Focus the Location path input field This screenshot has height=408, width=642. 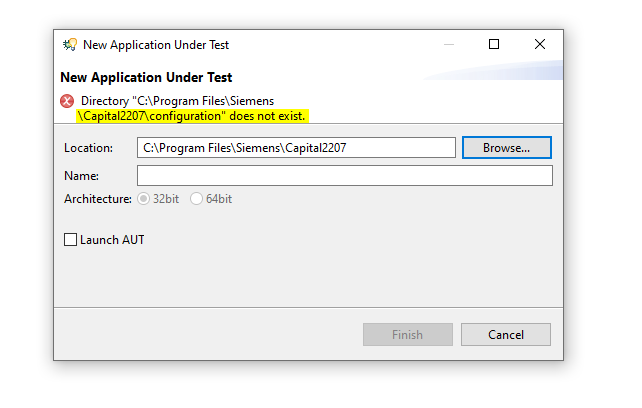tap(296, 147)
